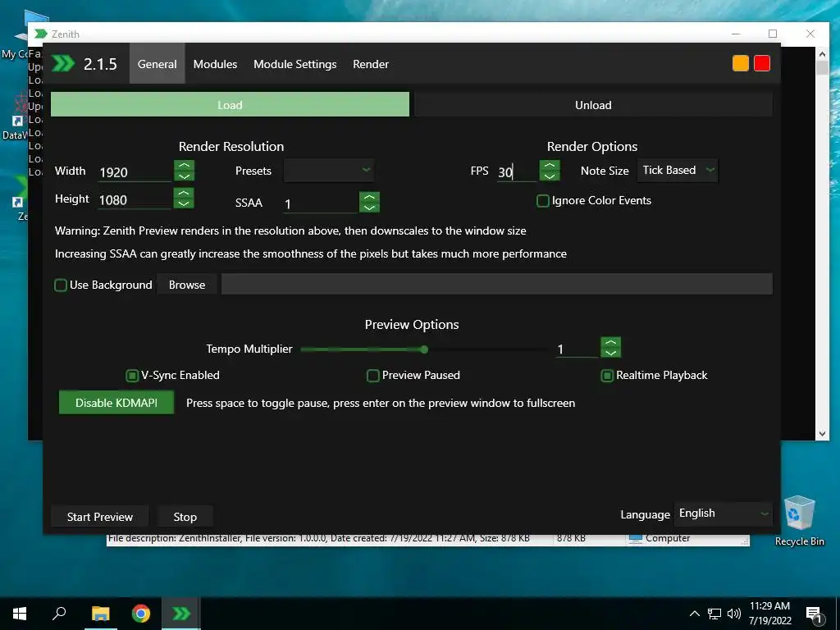Switch to the General tab
The width and height of the screenshot is (840, 630).
coord(157,64)
